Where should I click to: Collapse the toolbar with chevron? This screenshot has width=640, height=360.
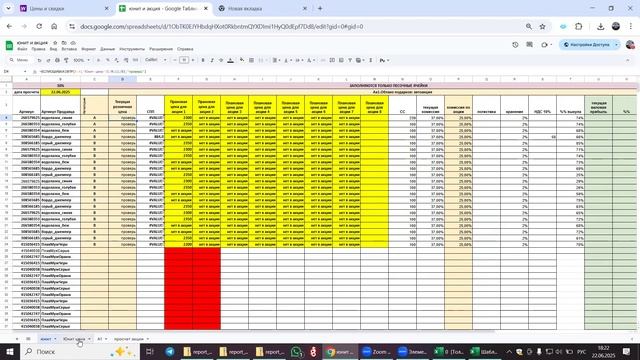628,60
